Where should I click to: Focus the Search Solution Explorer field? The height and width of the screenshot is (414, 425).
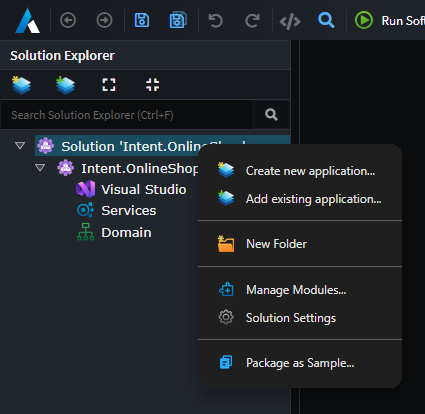pyautogui.click(x=127, y=115)
